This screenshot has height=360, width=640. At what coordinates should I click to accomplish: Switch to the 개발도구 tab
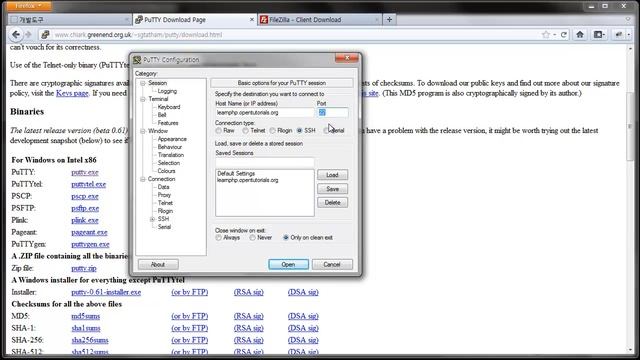coord(69,19)
